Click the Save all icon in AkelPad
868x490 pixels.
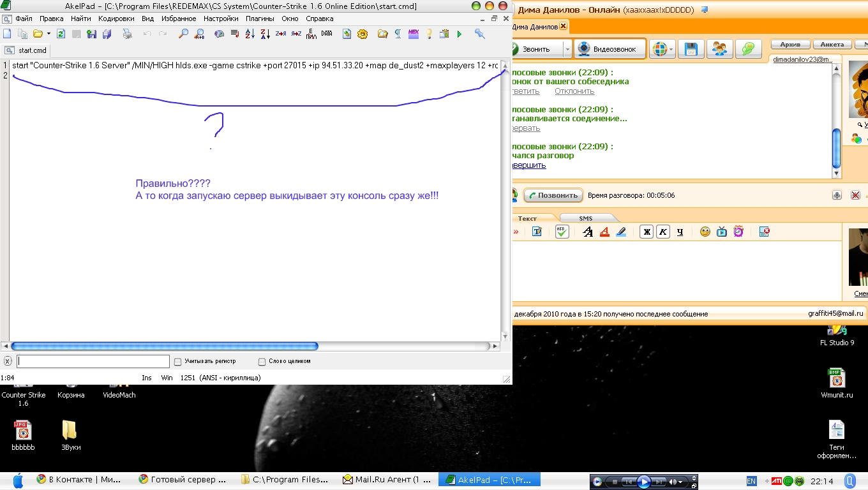[x=107, y=34]
